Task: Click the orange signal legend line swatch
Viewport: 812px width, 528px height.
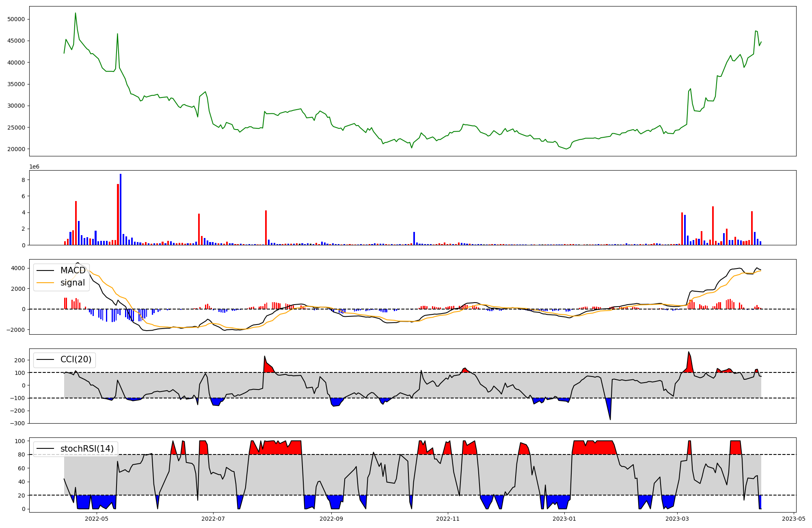Action: tap(45, 283)
